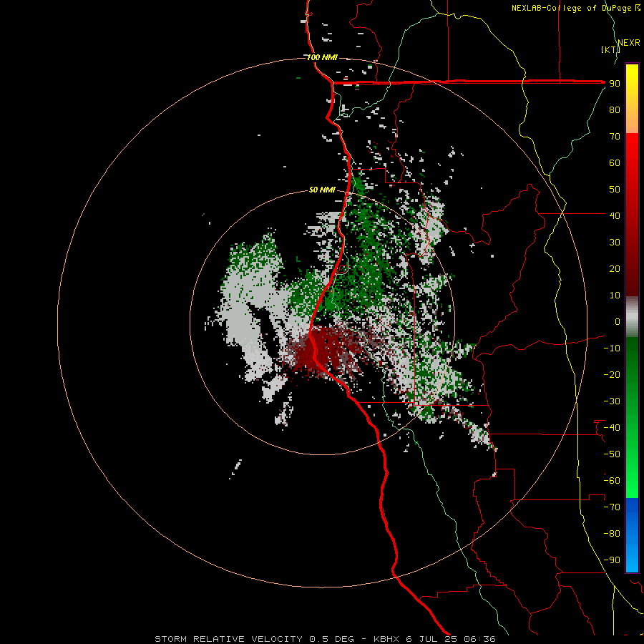Click the 100 NMI range ring label
Screen dimensions: 644x644
tap(322, 57)
